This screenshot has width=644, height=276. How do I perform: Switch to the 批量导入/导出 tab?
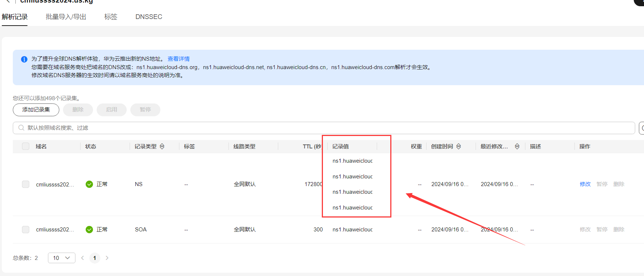66,17
